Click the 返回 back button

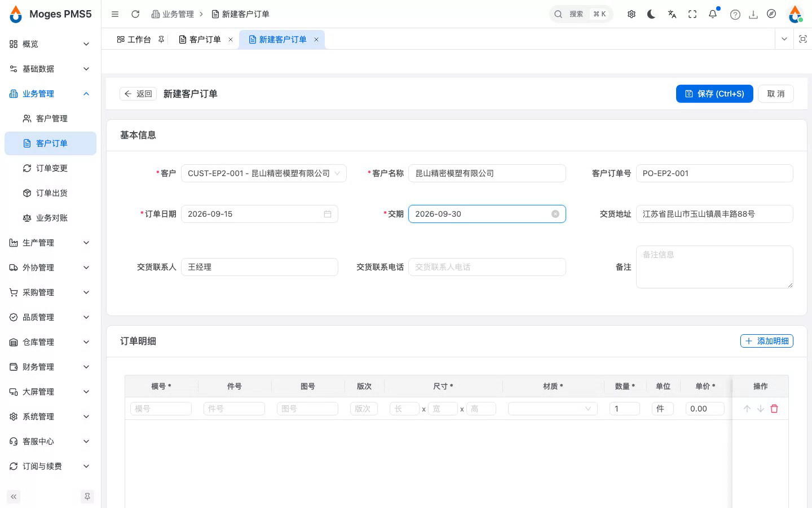click(138, 94)
